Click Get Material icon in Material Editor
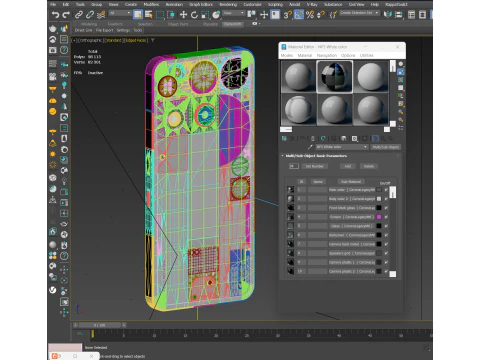 (284, 138)
